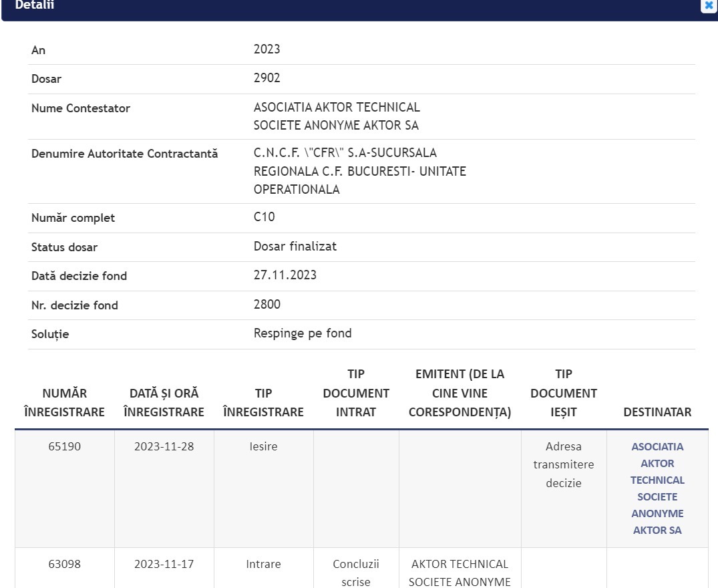
Task: Click the contracting authority C.N.C.F. CFR value
Action: coord(360,171)
